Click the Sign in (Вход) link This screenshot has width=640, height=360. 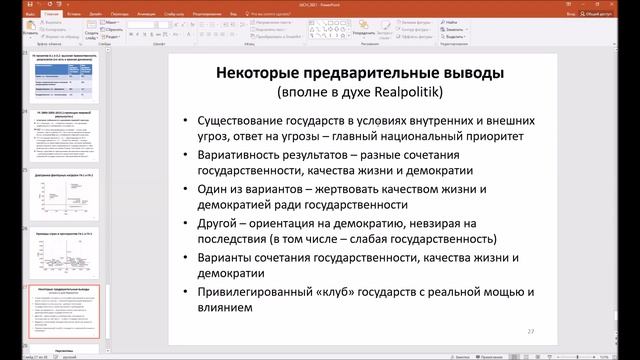pos(571,14)
